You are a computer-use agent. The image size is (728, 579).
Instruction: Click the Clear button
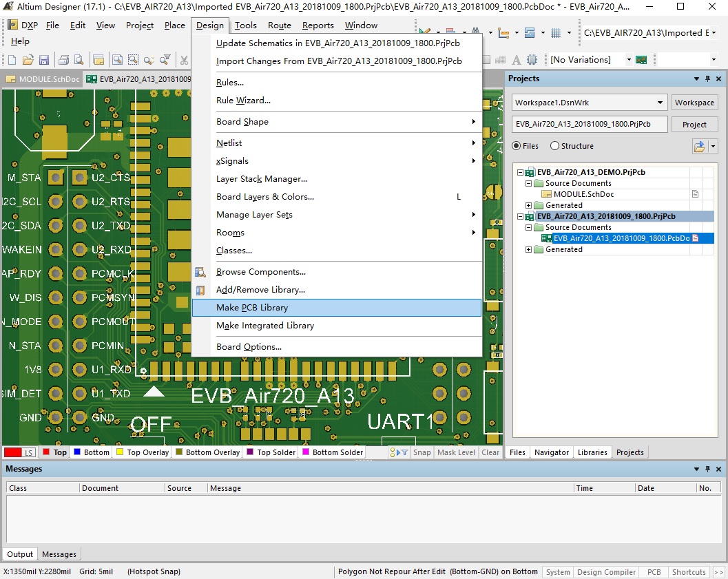click(490, 452)
